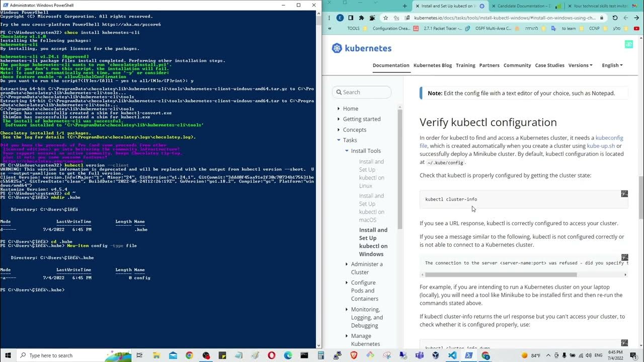Viewport: 644px width, 362px height.
Task: Open Brave browser from taskbar
Action: 354,355
